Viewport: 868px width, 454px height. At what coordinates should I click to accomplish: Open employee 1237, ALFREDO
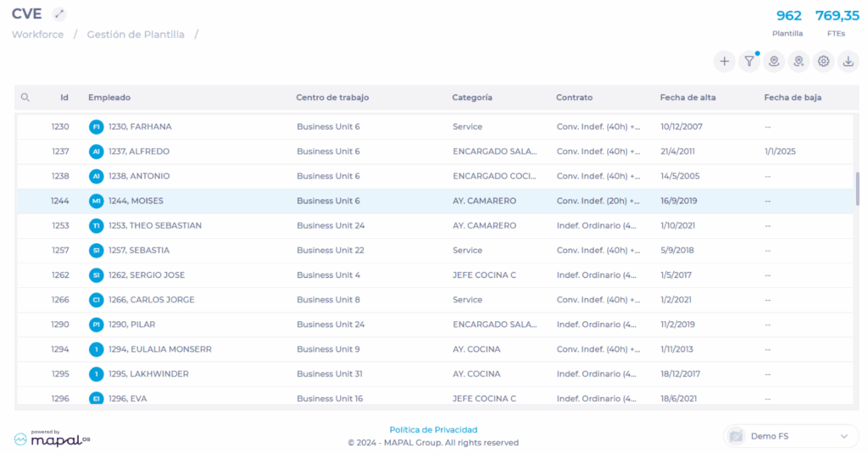pos(138,152)
